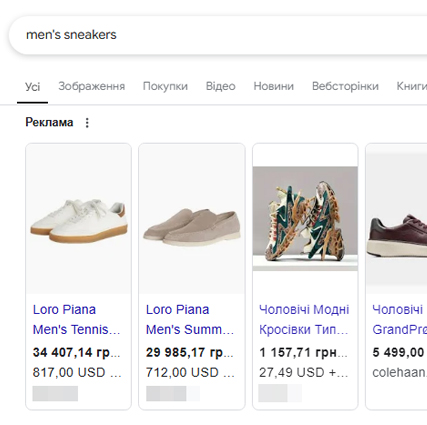Select the Усі tab

(x=32, y=87)
